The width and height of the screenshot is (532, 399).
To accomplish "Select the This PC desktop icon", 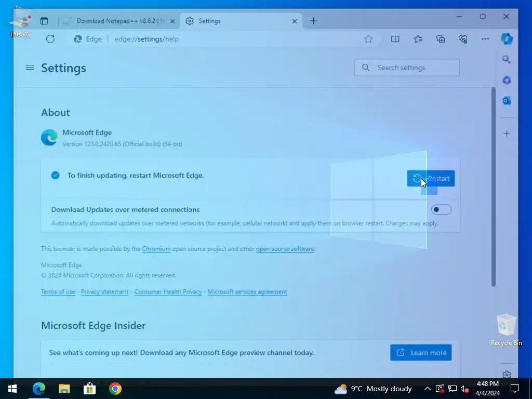I will [20, 22].
